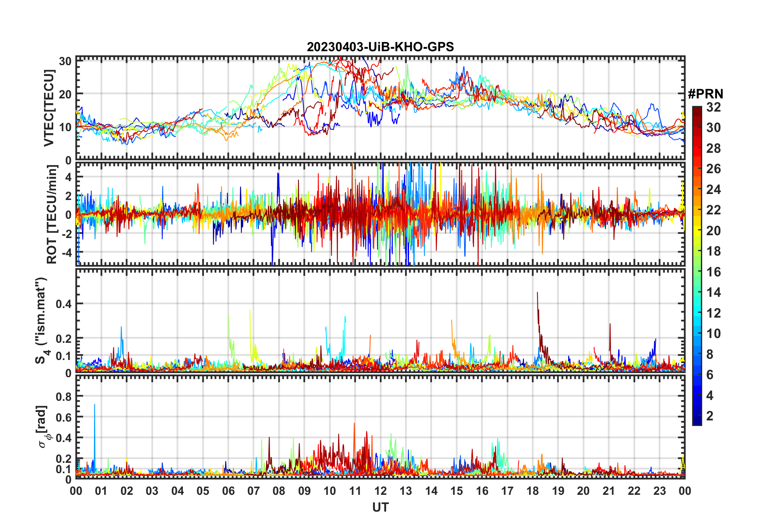Click S4 axis tick label 0.2
The height and width of the screenshot is (532, 761).
click(64, 338)
